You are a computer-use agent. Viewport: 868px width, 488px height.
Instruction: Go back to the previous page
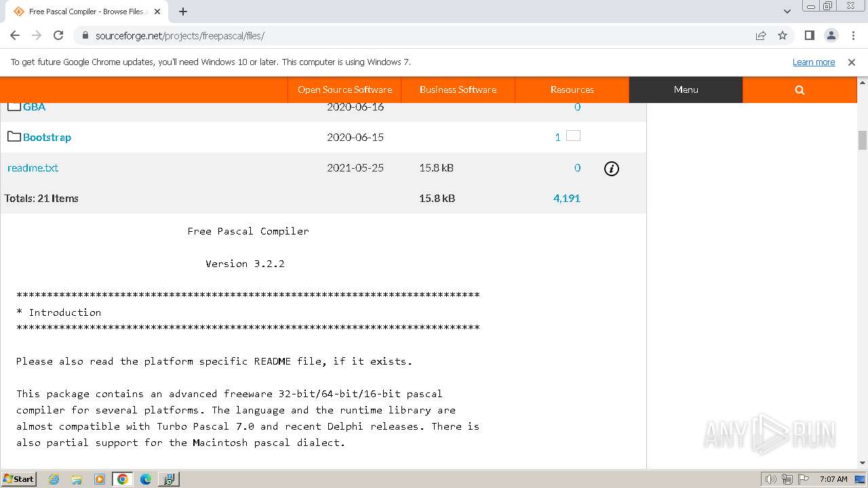coord(15,35)
